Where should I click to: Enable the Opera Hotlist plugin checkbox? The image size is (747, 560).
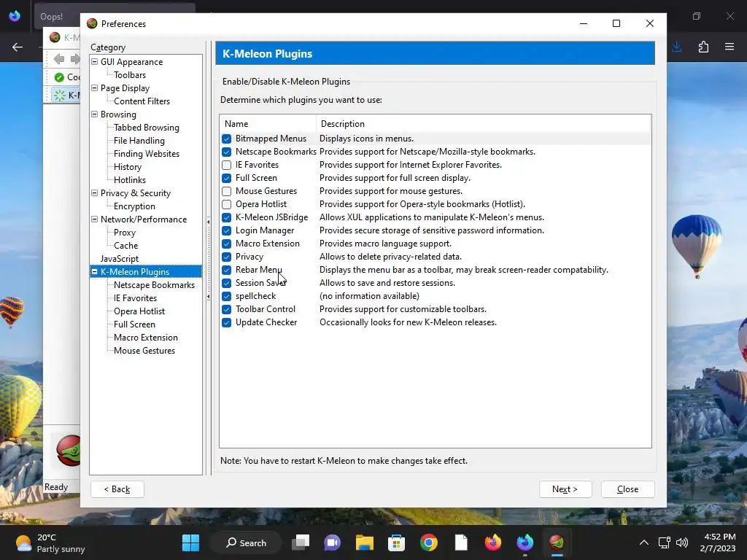(x=227, y=204)
